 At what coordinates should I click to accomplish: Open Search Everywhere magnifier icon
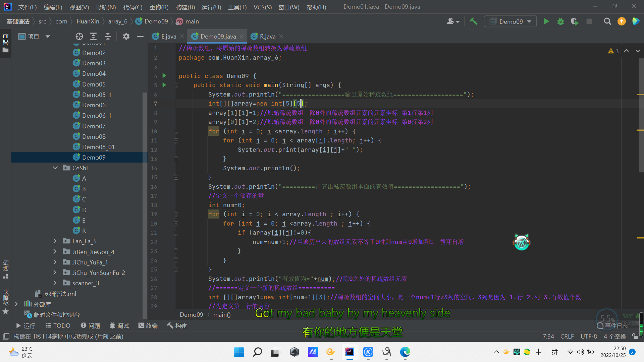coord(607,21)
